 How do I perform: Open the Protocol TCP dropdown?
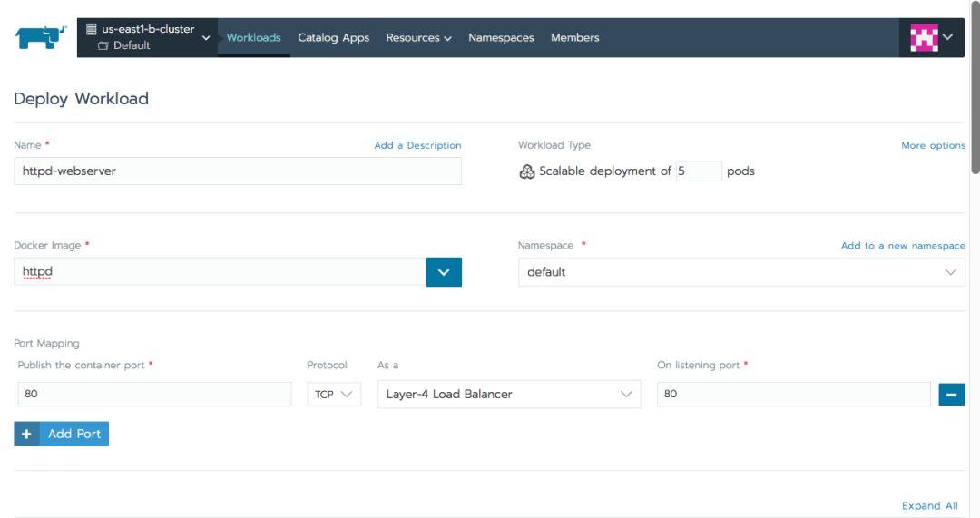click(334, 395)
